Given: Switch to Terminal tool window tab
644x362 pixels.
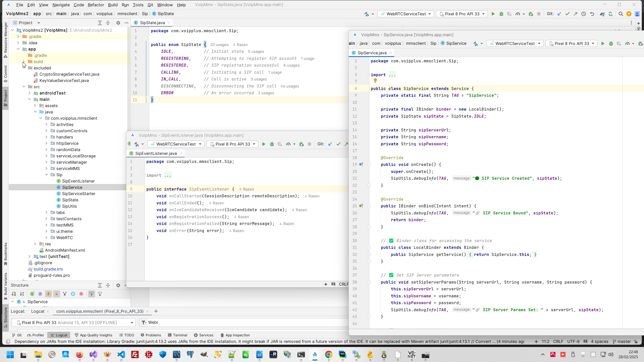Looking at the screenshot, I should pyautogui.click(x=177, y=335).
